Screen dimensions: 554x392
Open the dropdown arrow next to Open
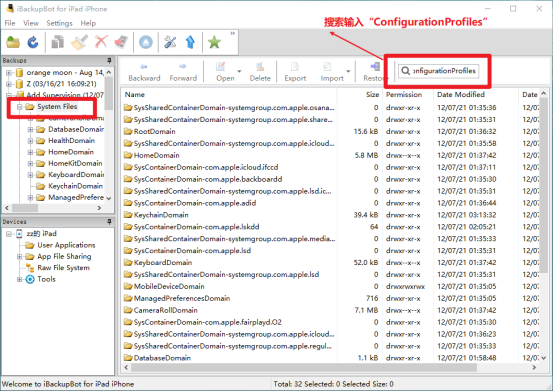240,71
